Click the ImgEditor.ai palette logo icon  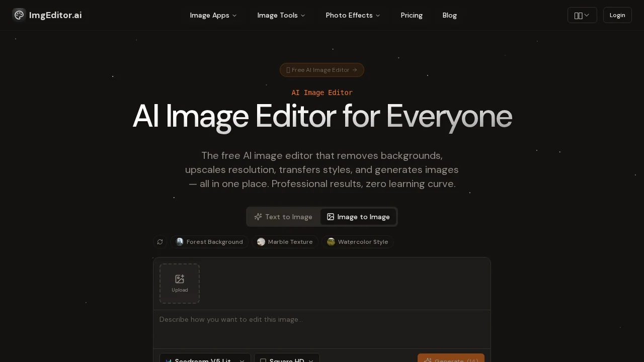pos(19,15)
